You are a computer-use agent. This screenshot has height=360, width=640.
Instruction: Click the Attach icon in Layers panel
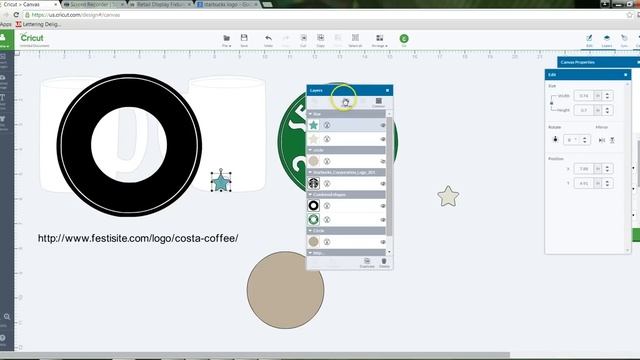345,102
